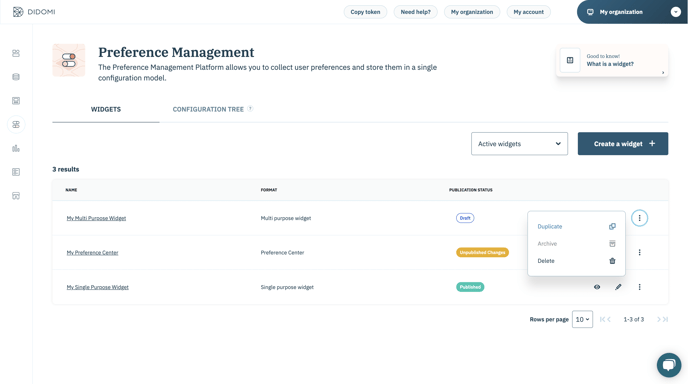Open three-dot menu for My Multi Purpose Widget
Screen dimensions: 688x384
[x=639, y=218]
